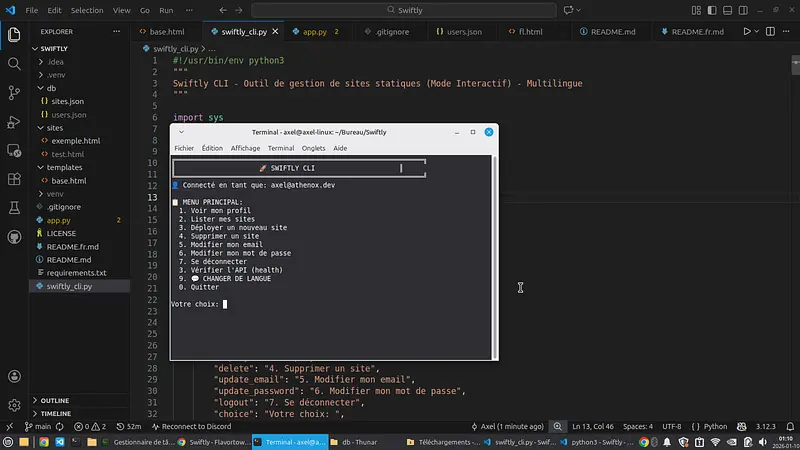Open the Run and Debug view

[14, 122]
